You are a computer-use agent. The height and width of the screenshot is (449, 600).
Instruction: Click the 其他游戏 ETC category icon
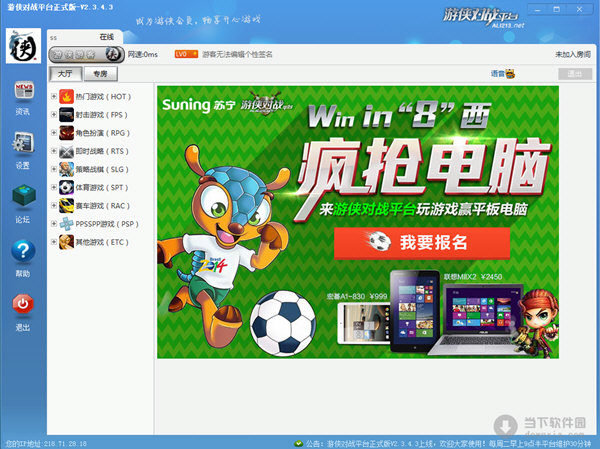click(x=67, y=242)
